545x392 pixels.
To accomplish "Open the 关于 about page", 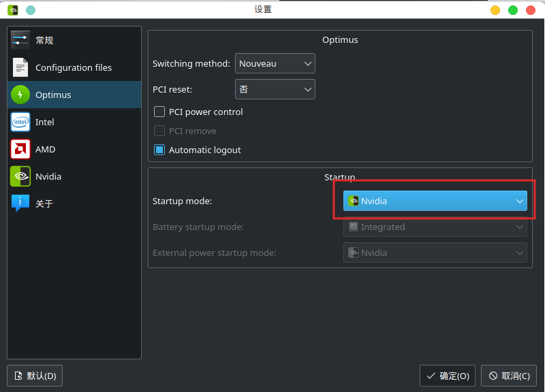I will 74,203.
